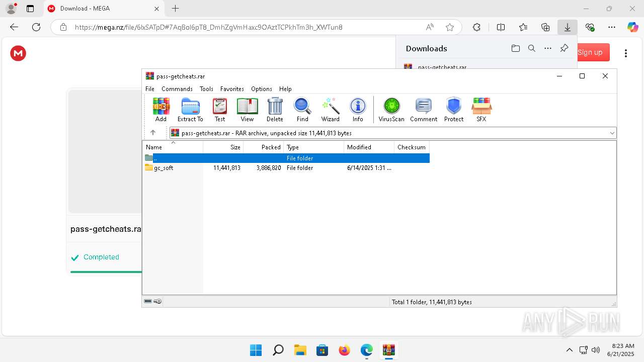This screenshot has height=362, width=644.
Task: Click the Add archive toolbar icon
Action: point(161,110)
